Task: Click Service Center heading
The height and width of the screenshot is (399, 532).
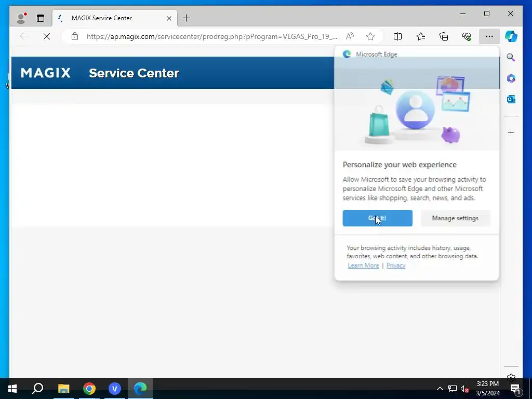Action: click(x=134, y=73)
